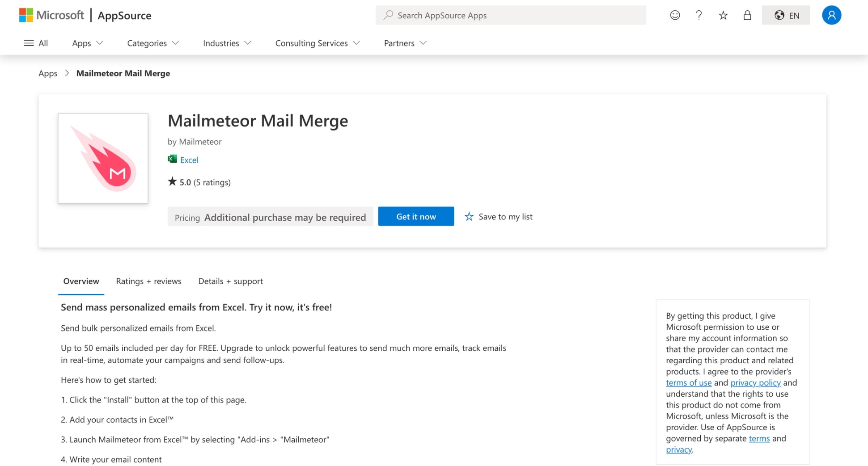The height and width of the screenshot is (466, 868).
Task: Click the rating star icon
Action: [172, 181]
